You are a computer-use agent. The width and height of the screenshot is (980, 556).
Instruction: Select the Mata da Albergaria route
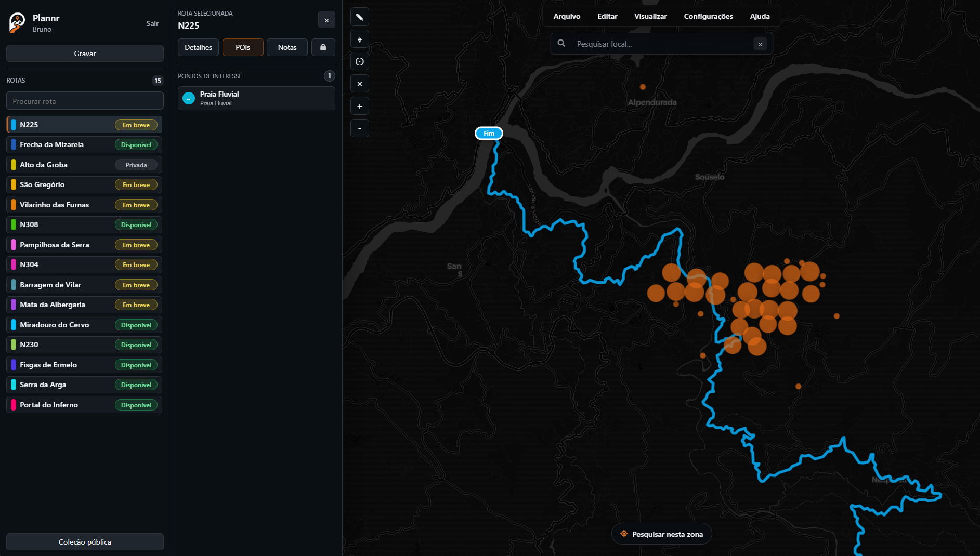84,305
